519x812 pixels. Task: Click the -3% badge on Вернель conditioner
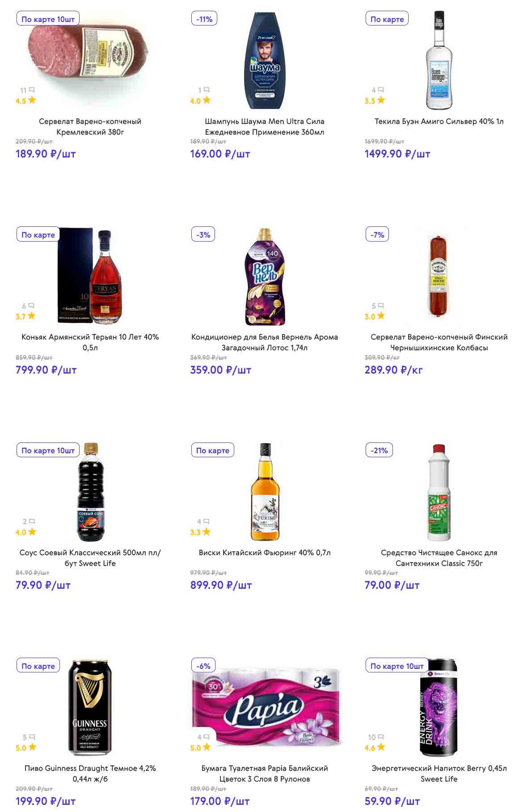click(x=203, y=235)
